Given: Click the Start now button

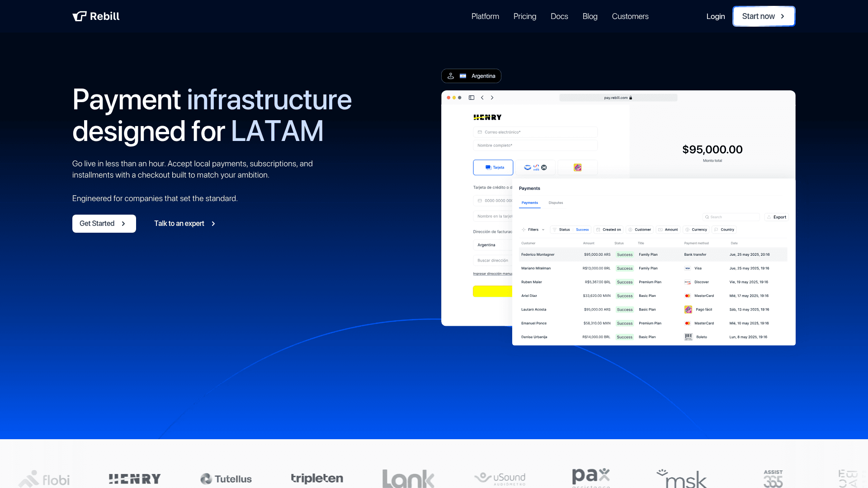Looking at the screenshot, I should pos(764,16).
